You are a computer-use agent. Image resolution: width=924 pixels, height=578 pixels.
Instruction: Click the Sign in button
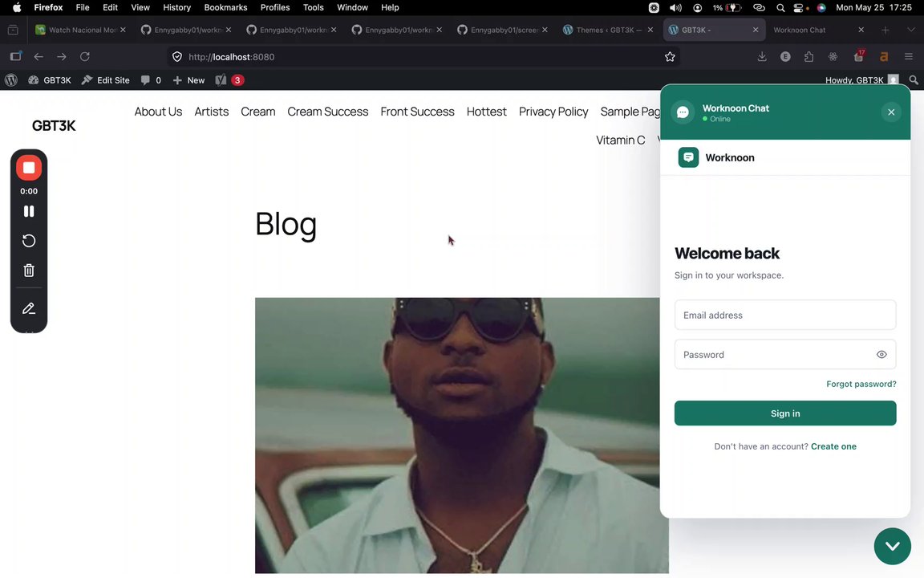click(785, 413)
